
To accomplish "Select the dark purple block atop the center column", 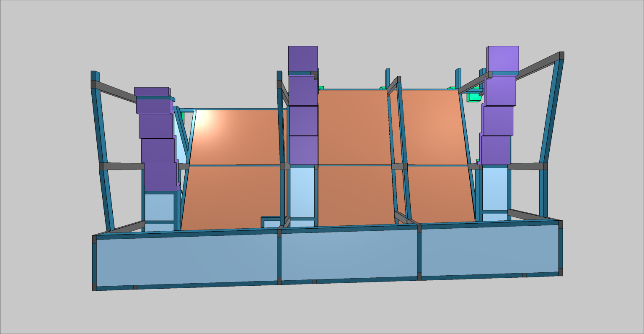I will [303, 58].
